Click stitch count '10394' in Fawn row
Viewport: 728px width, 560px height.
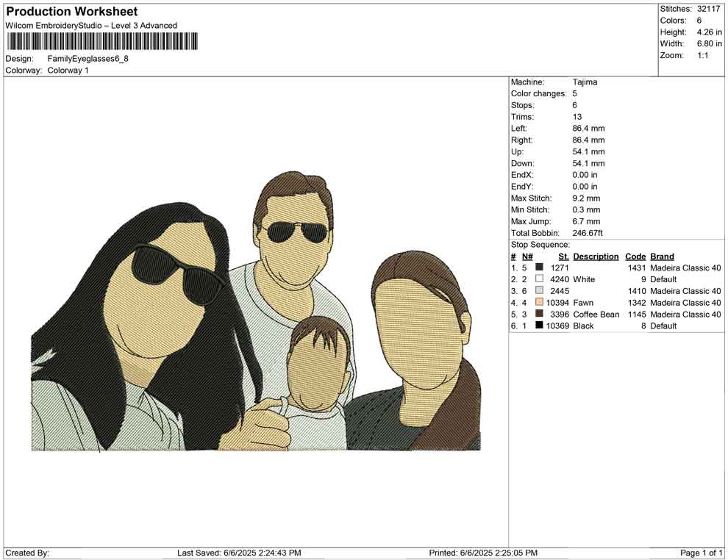pyautogui.click(x=557, y=303)
